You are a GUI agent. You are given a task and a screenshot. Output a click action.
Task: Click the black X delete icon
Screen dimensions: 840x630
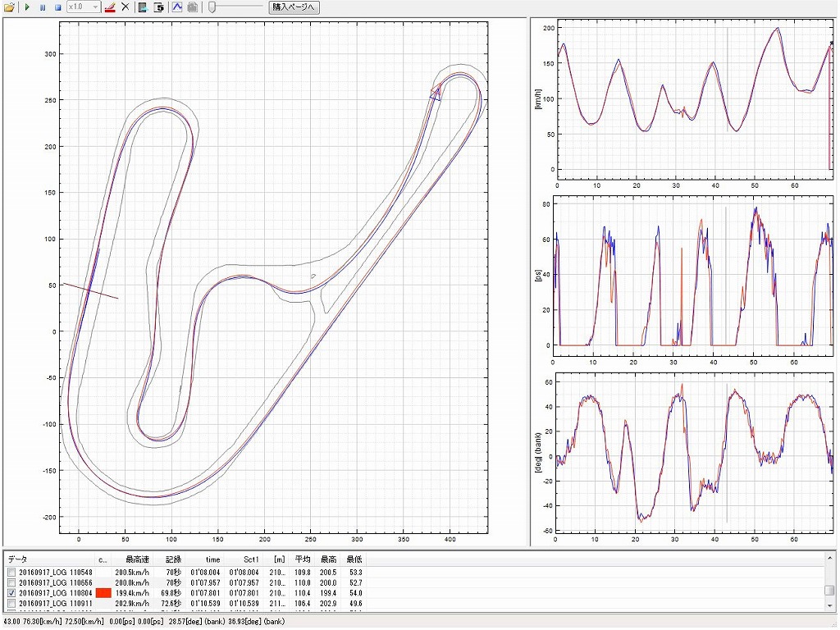(x=126, y=7)
